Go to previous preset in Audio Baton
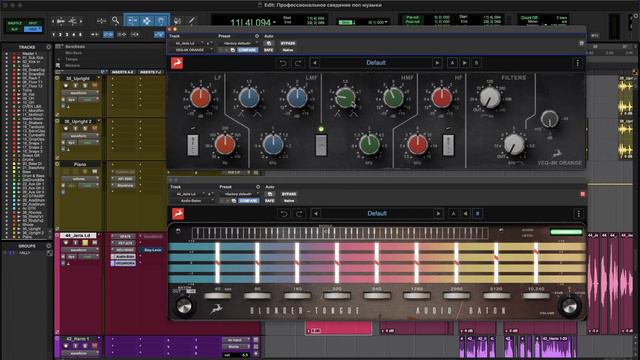Screen dimensions: 640x360 click(x=316, y=213)
